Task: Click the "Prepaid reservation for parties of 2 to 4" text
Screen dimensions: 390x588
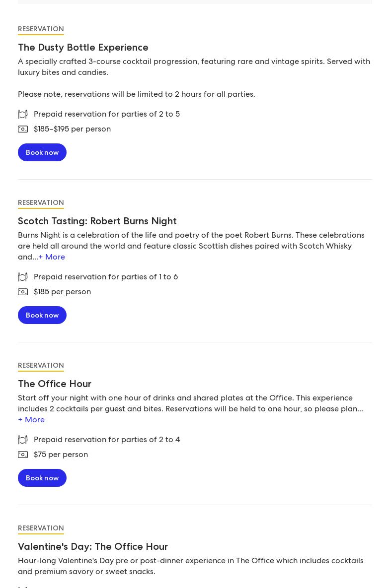Action: coord(107,440)
